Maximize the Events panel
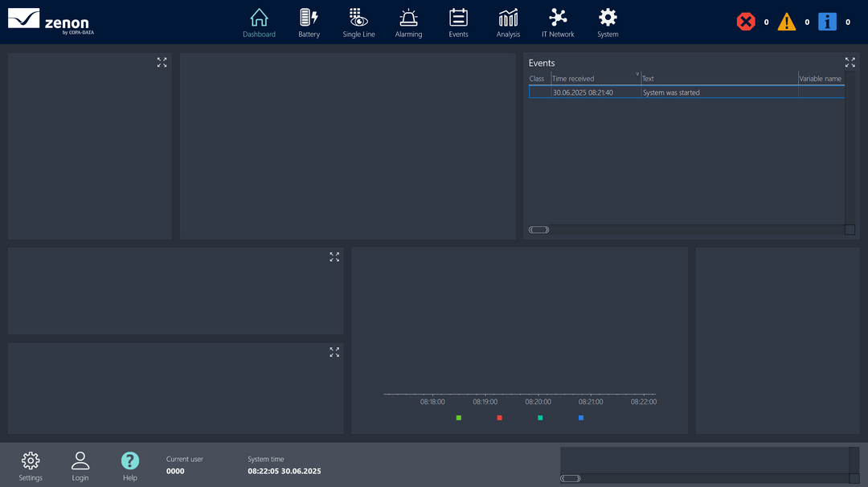868x487 pixels. tap(850, 63)
